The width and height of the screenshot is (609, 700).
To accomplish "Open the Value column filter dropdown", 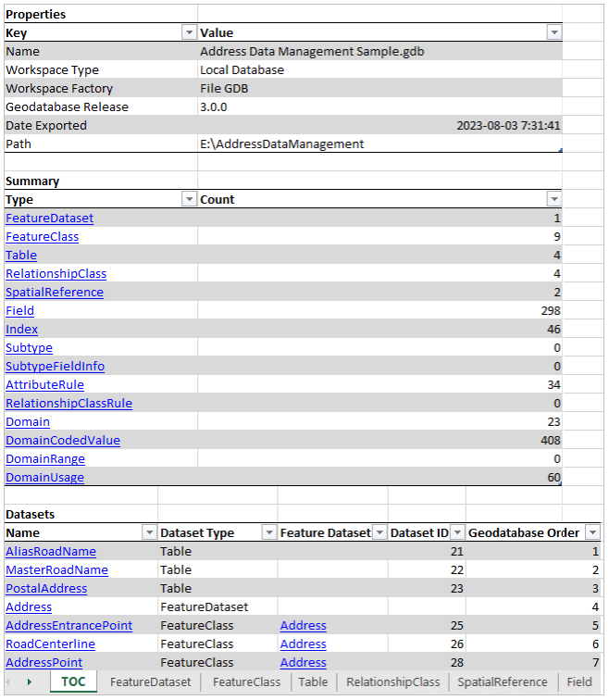I will [554, 32].
